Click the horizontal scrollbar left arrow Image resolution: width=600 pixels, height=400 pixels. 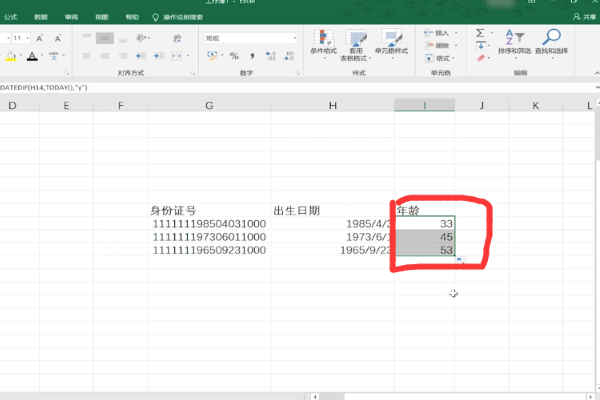(315, 397)
